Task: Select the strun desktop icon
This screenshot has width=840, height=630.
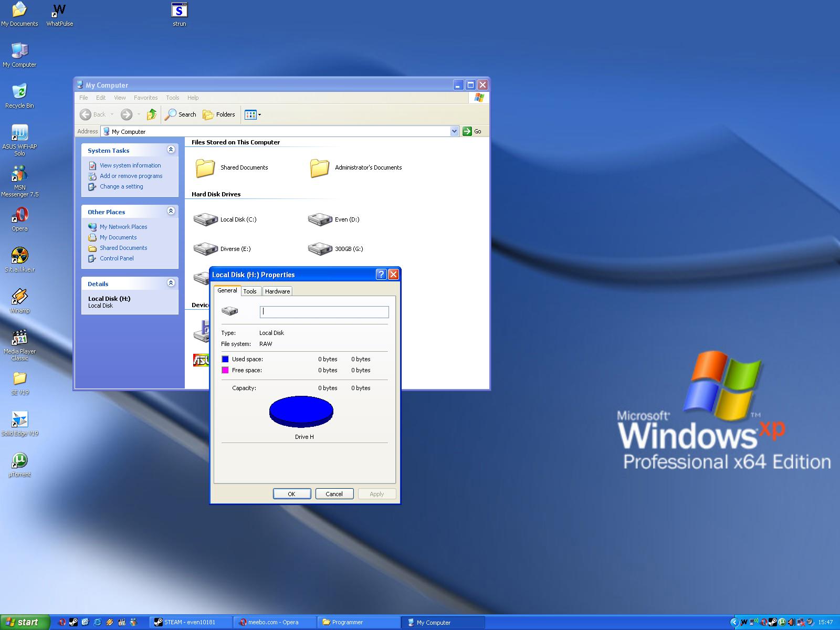Action: (180, 14)
